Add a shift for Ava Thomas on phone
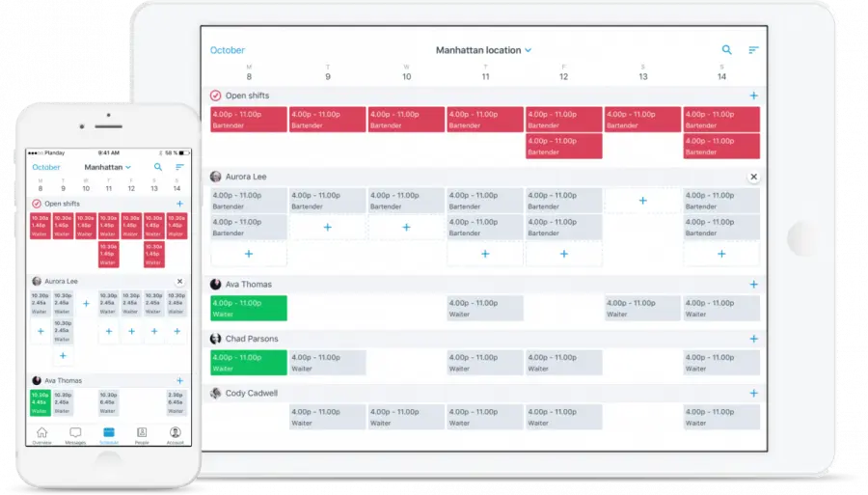The image size is (868, 495). pyautogui.click(x=179, y=380)
